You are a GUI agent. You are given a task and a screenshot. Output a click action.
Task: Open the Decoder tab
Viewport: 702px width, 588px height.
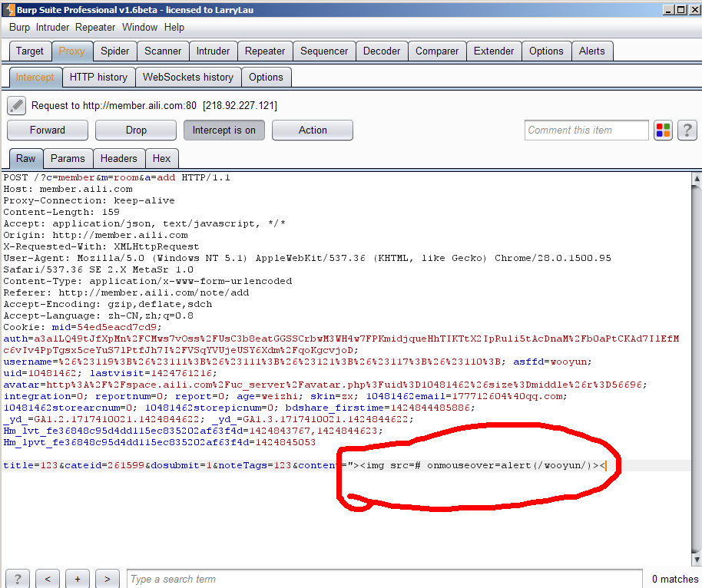click(x=382, y=51)
